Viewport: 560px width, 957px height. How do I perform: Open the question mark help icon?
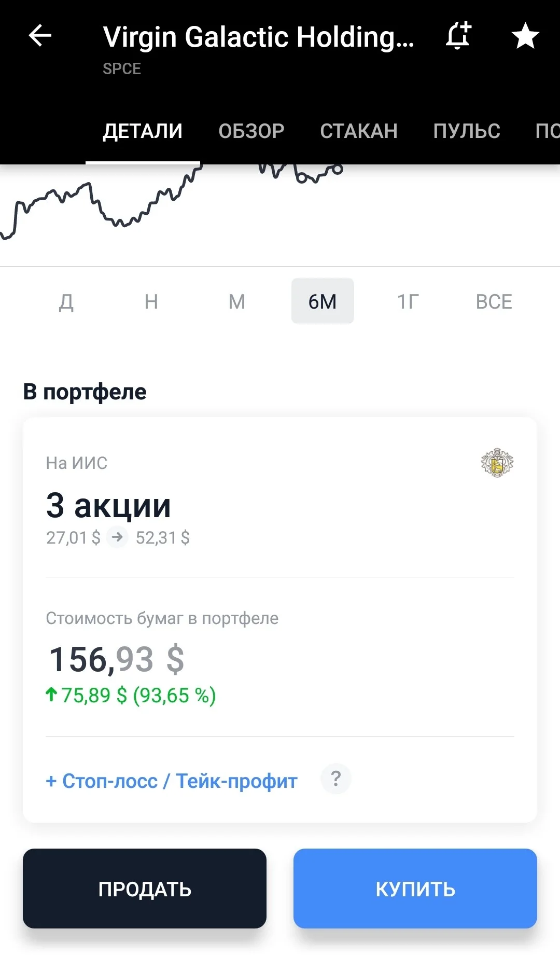coord(336,779)
